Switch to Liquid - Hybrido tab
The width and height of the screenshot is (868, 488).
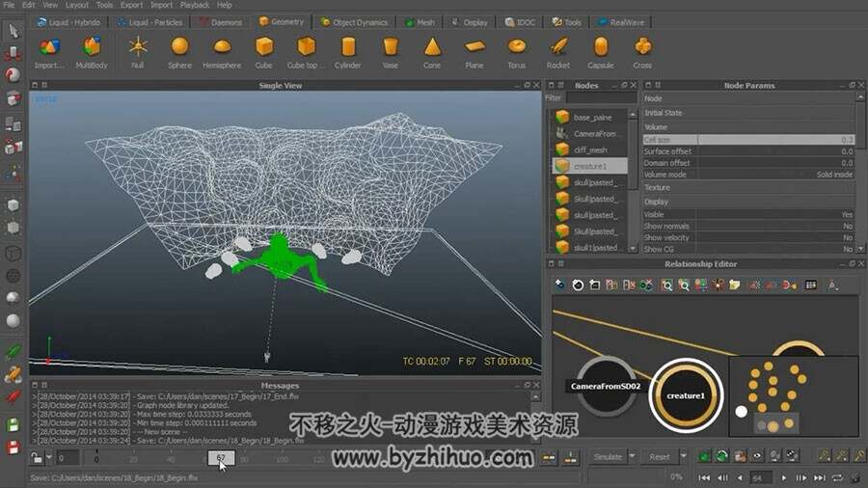[x=68, y=23]
